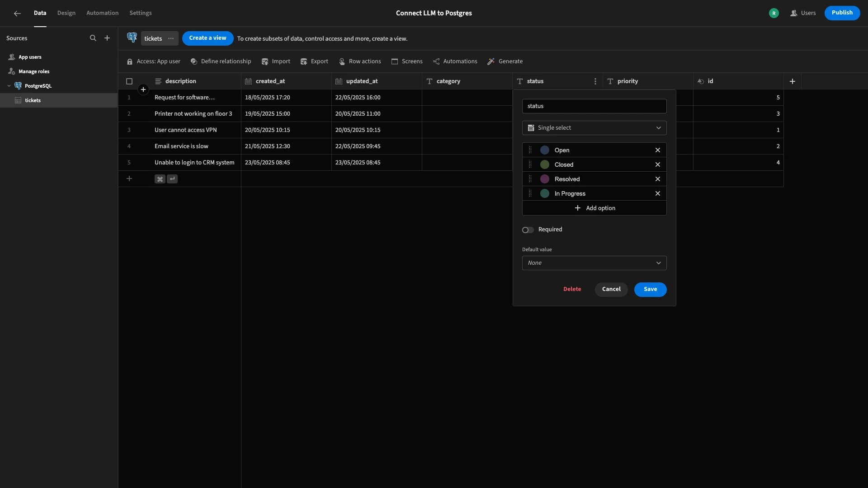
Task: Delete the status column
Action: [572, 289]
